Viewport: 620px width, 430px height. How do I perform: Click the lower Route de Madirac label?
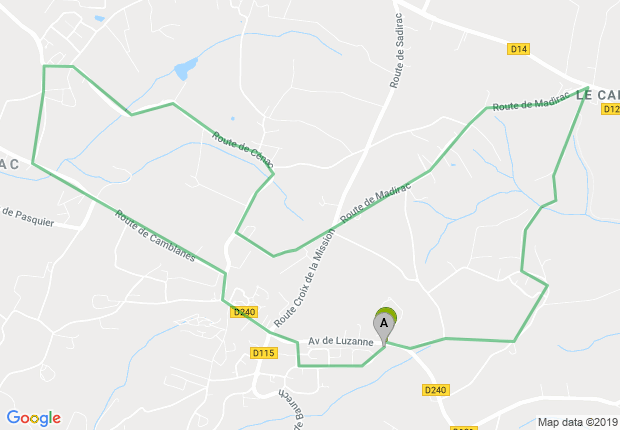[x=375, y=203]
